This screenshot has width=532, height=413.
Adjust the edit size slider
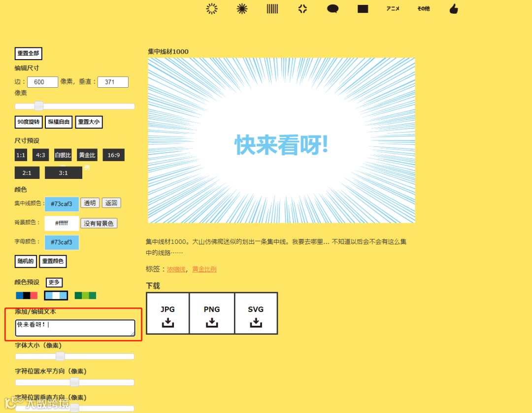(75, 106)
